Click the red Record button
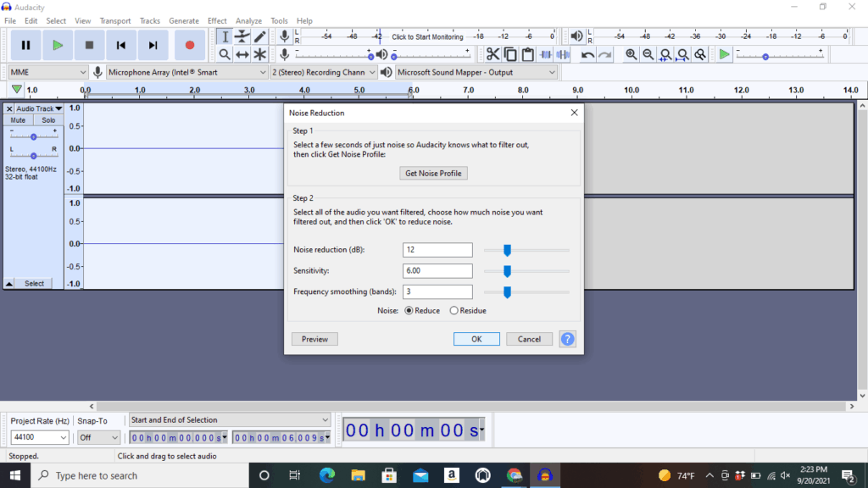 coord(190,45)
